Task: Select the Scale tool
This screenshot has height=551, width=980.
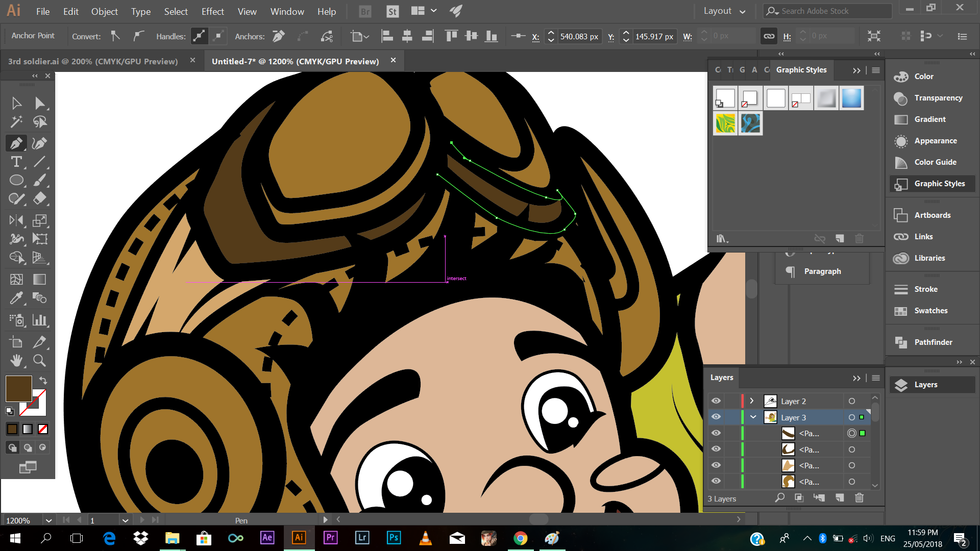Action: (x=40, y=220)
